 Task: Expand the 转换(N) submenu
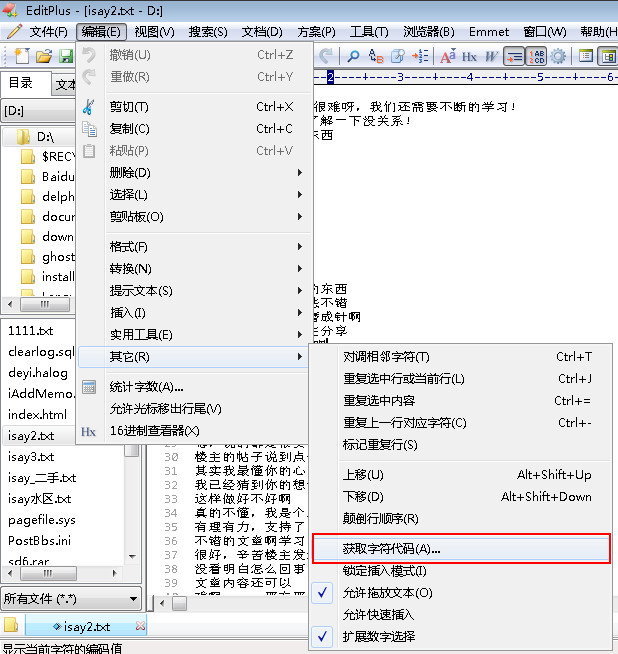[194, 269]
